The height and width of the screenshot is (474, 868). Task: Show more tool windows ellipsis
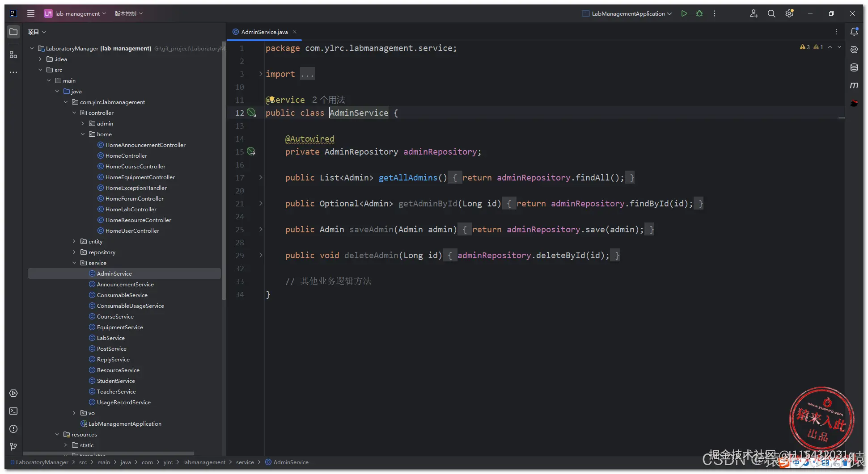(13, 72)
